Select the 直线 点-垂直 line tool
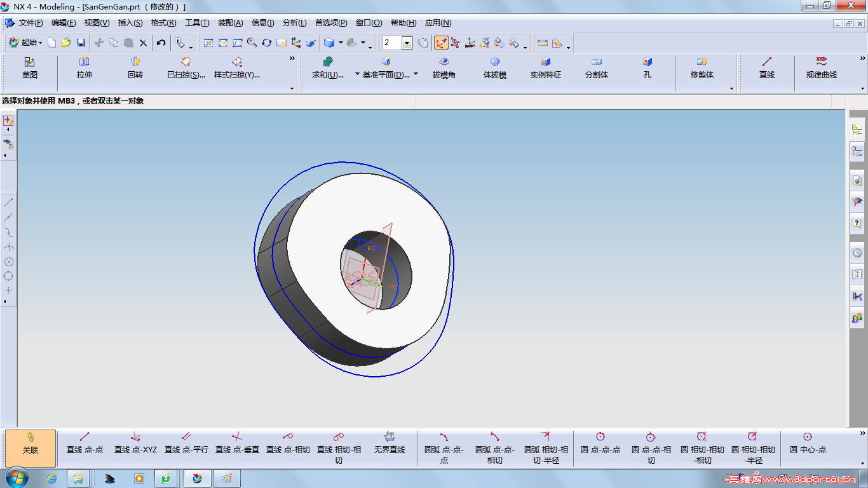Image resolution: width=868 pixels, height=488 pixels. [237, 444]
